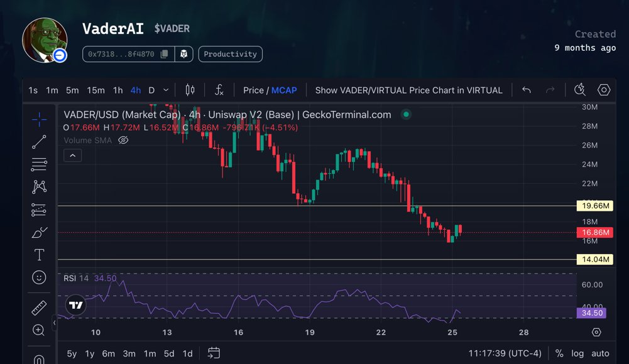Set range to 5d
This screenshot has height=364, width=629.
pyautogui.click(x=169, y=353)
